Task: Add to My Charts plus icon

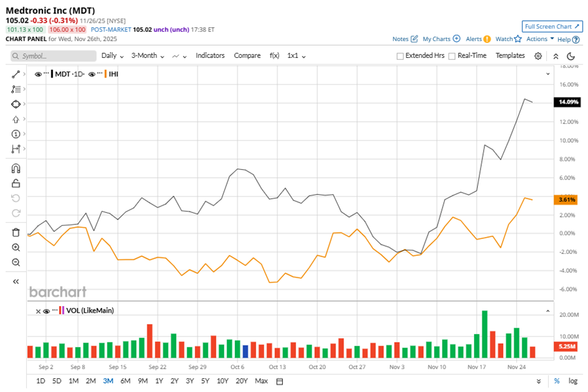Action: click(x=456, y=38)
